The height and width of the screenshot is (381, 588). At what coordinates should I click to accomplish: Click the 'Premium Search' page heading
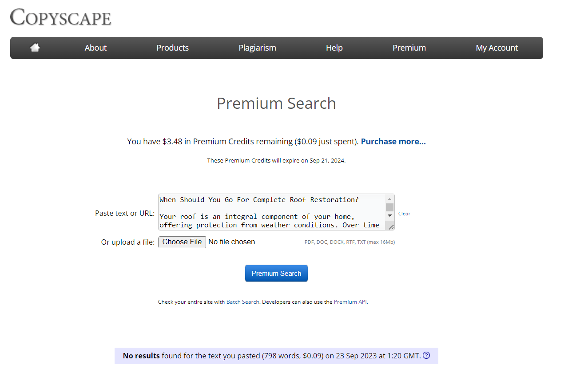click(276, 103)
